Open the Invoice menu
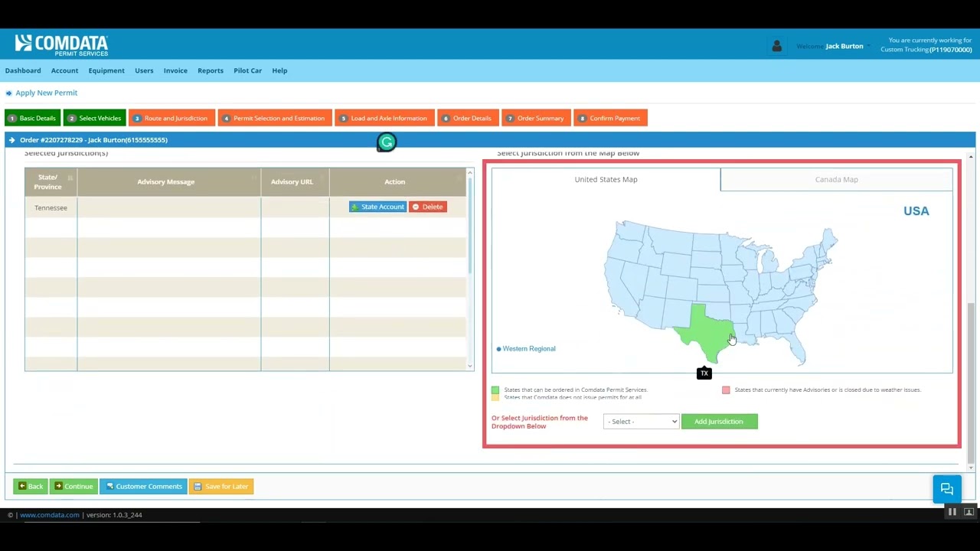The height and width of the screenshot is (551, 980). [175, 70]
